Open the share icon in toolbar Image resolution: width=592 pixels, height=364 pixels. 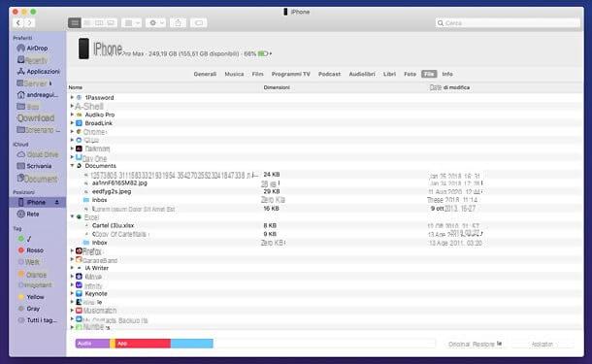pyautogui.click(x=178, y=23)
